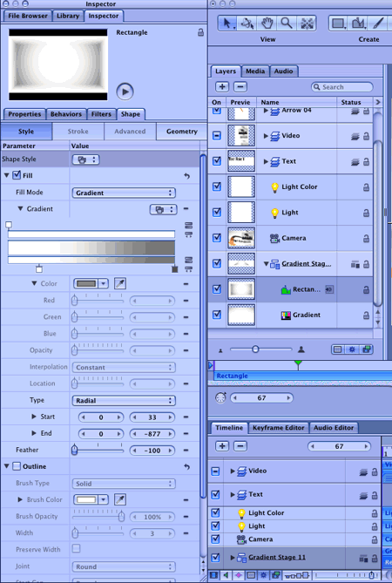This screenshot has width=392, height=583.
Task: Enable the Outline checkbox
Action: tap(17, 466)
